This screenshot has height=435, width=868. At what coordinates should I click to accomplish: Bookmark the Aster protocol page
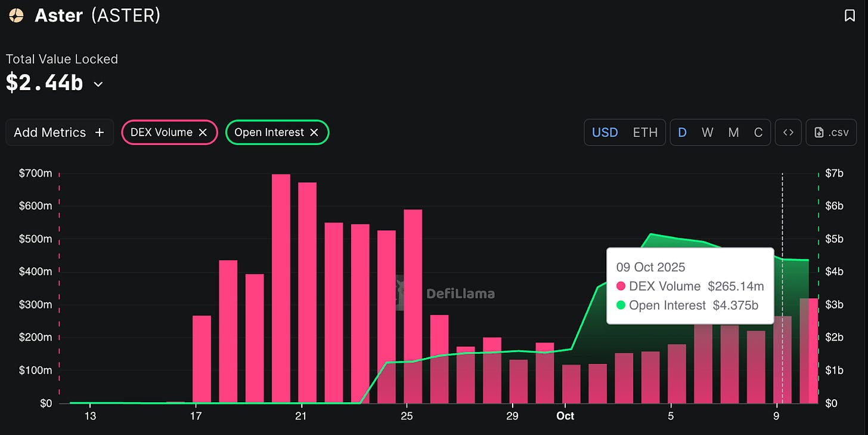850,16
